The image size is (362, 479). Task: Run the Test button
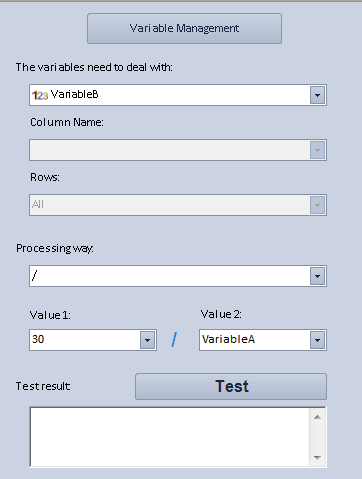231,386
